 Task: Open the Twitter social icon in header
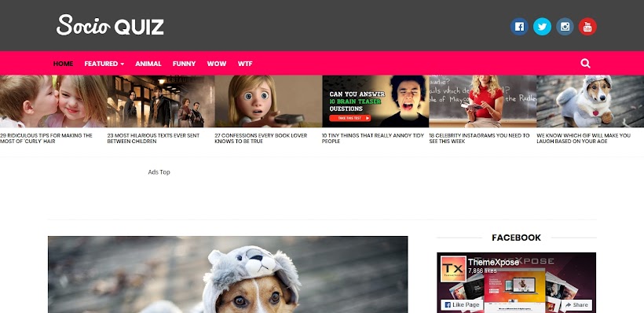[x=542, y=27]
